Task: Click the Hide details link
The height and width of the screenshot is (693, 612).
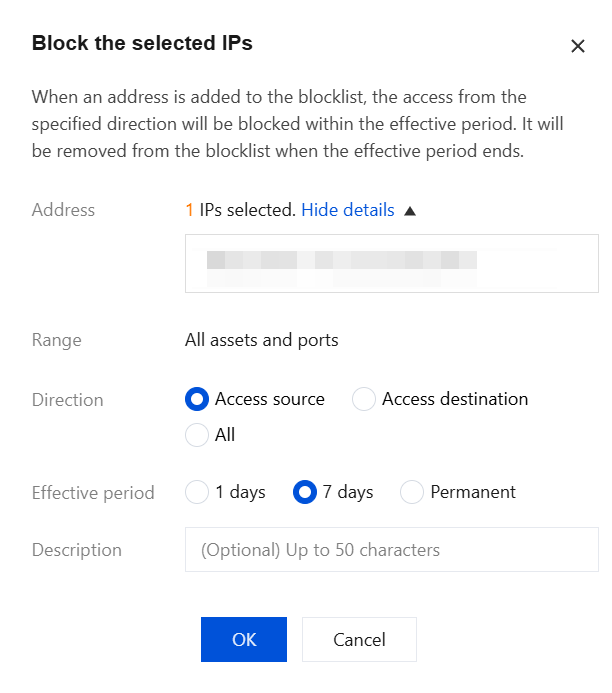Action: pyautogui.click(x=347, y=210)
